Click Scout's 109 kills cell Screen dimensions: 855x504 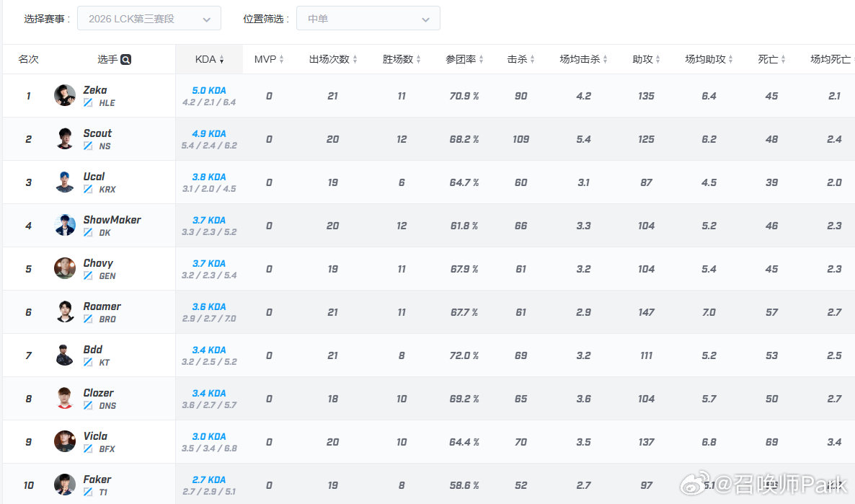point(520,139)
